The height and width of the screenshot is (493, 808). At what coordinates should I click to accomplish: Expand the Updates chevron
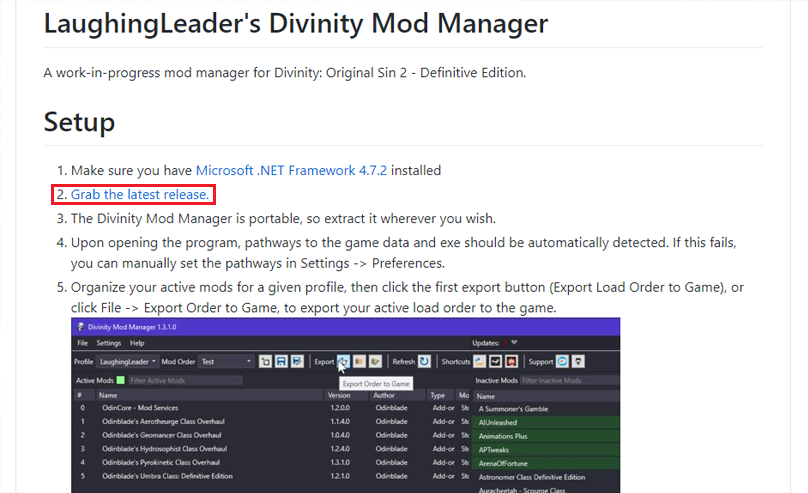[514, 343]
